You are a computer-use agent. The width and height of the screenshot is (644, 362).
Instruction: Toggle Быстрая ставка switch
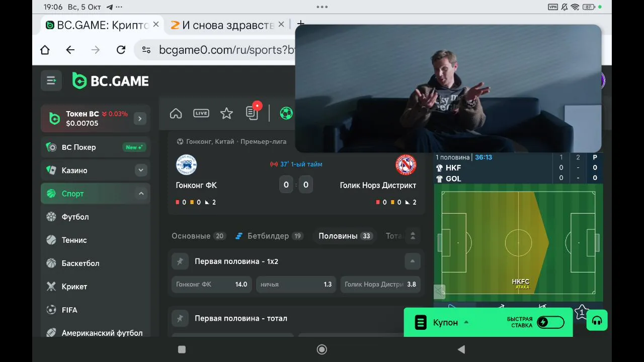[x=550, y=322]
